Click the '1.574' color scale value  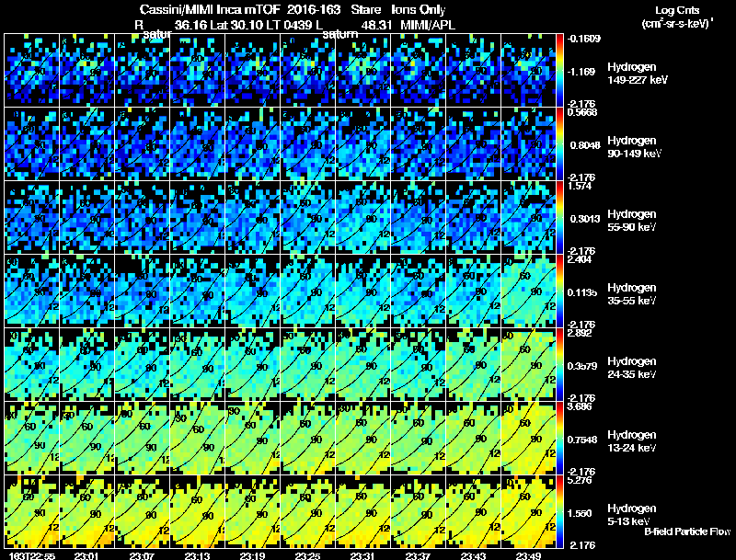click(580, 186)
